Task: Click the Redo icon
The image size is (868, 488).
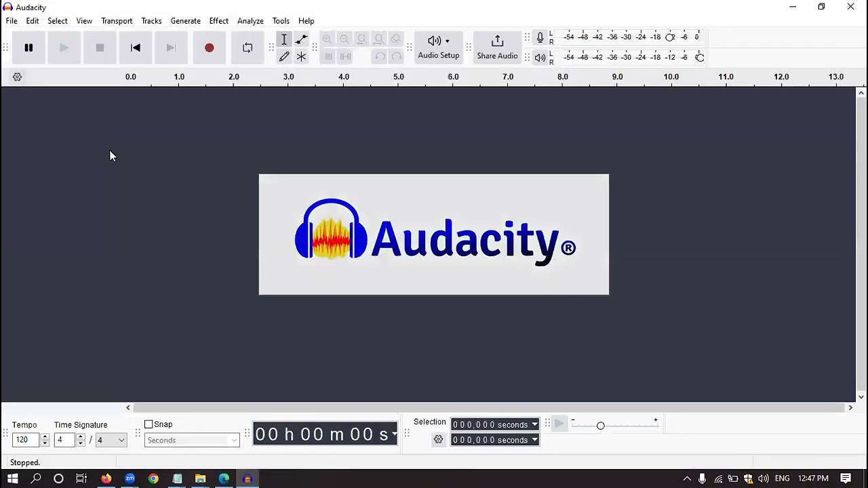Action: [397, 57]
